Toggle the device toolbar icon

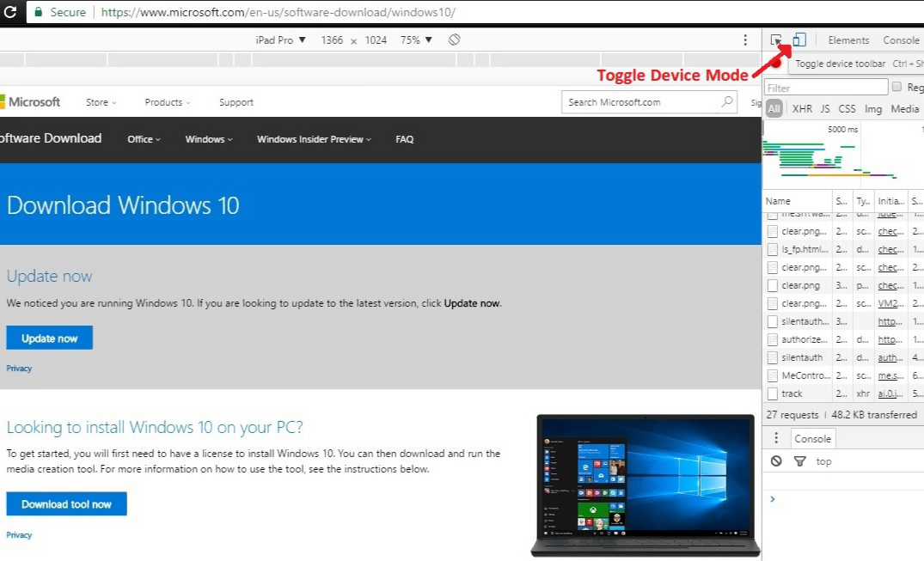pos(799,40)
